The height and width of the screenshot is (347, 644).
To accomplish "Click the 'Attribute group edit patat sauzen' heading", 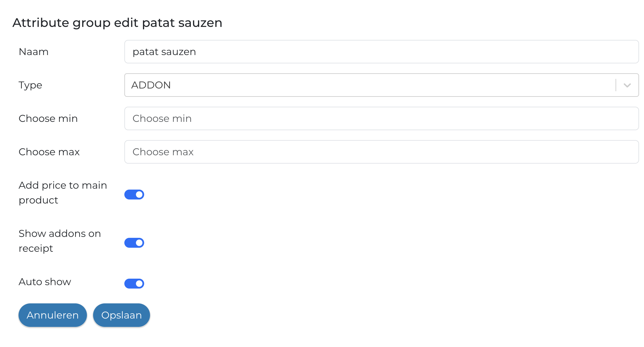I will [117, 22].
